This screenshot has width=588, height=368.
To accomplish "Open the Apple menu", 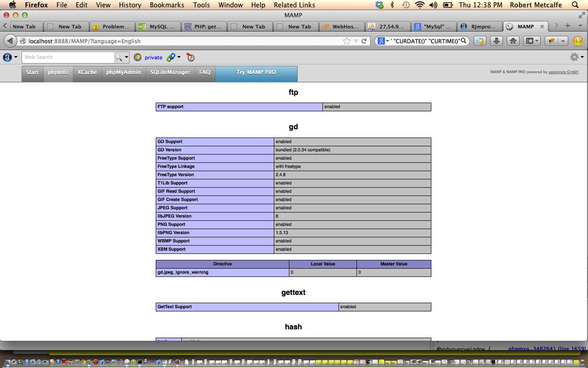I will pos(12,5).
